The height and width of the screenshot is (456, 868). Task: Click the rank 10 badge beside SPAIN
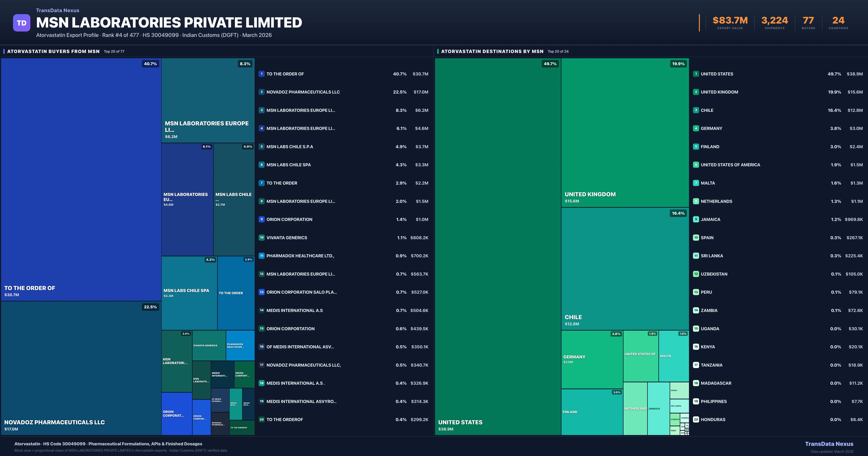(696, 237)
